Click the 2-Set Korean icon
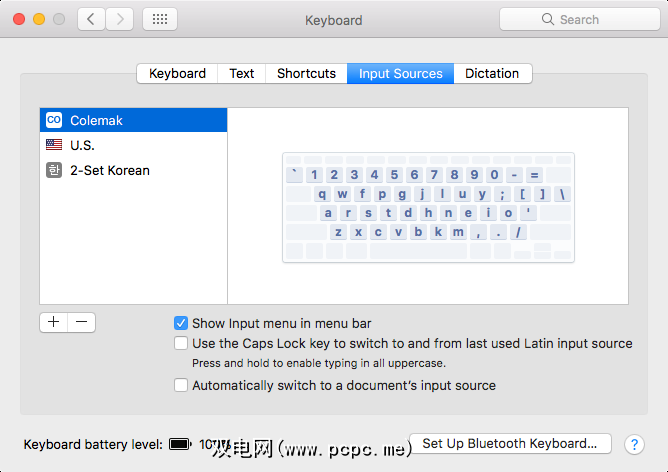Viewport: 668px width, 472px height. pos(54,170)
